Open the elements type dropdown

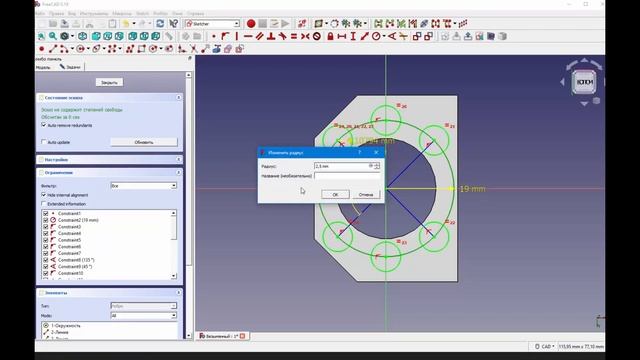coord(144,306)
